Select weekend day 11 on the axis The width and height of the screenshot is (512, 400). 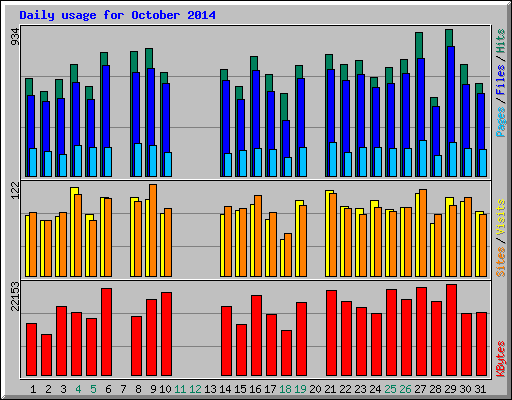tap(180, 389)
